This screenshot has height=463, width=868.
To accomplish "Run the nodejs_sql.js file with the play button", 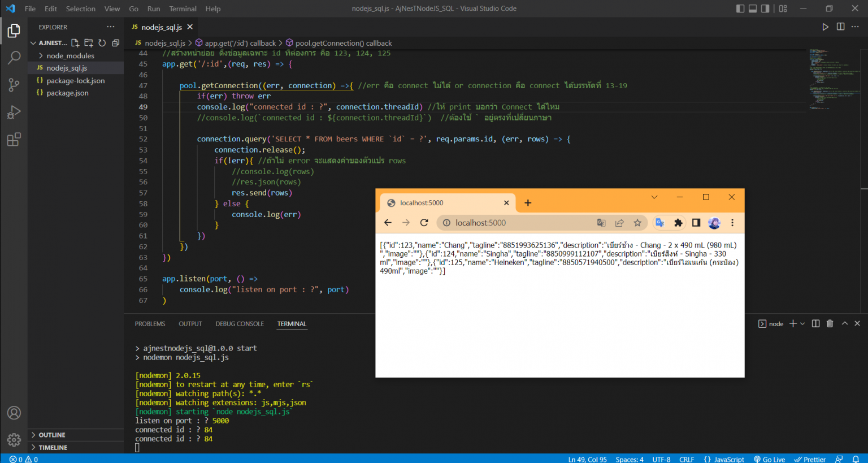I will click(825, 26).
